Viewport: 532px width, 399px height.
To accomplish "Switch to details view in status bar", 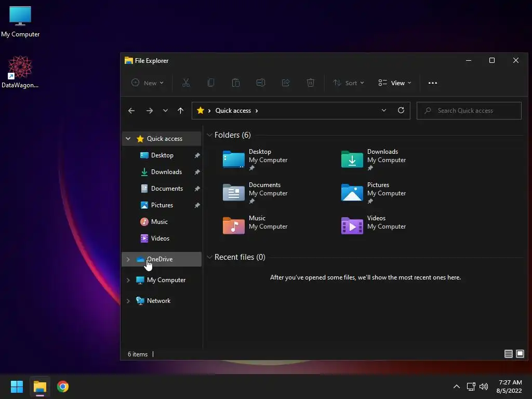I will pyautogui.click(x=508, y=354).
